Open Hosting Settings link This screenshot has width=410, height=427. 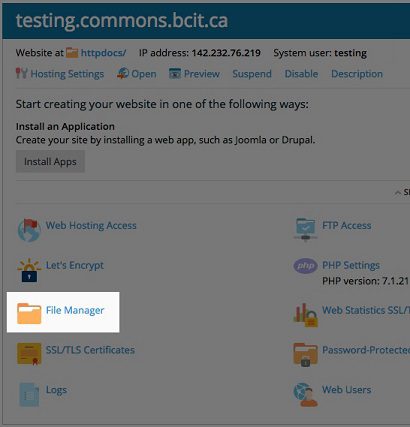[67, 74]
